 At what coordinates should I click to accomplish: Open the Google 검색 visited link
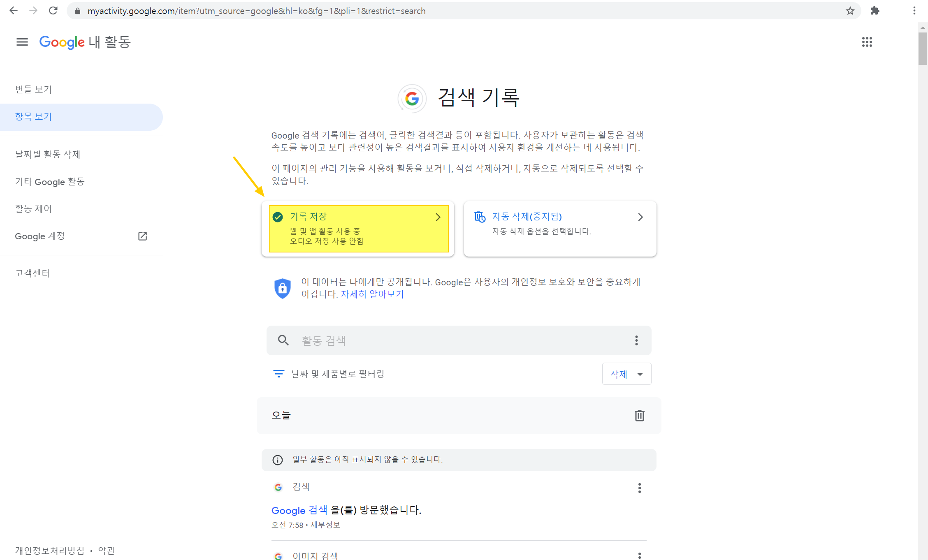click(299, 510)
